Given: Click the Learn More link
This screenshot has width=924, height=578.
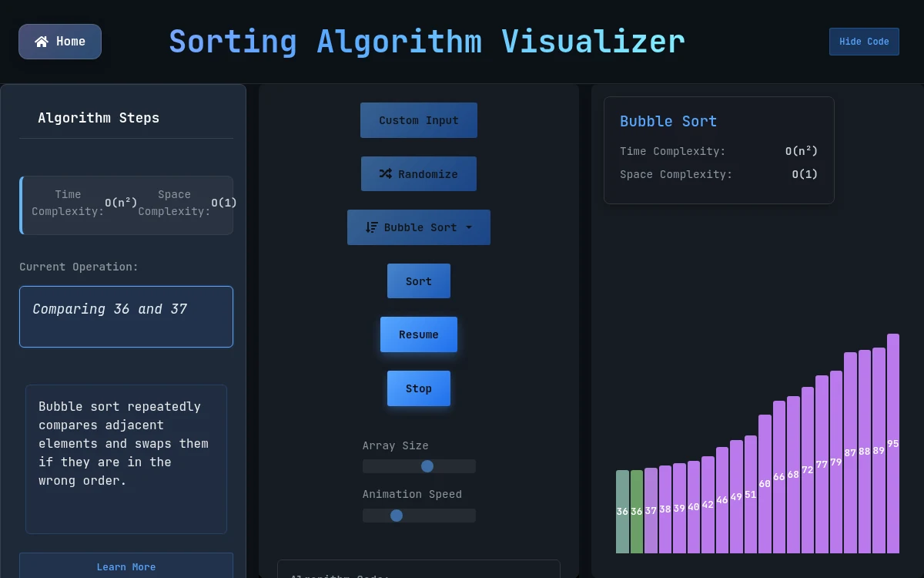Looking at the screenshot, I should pos(126,566).
